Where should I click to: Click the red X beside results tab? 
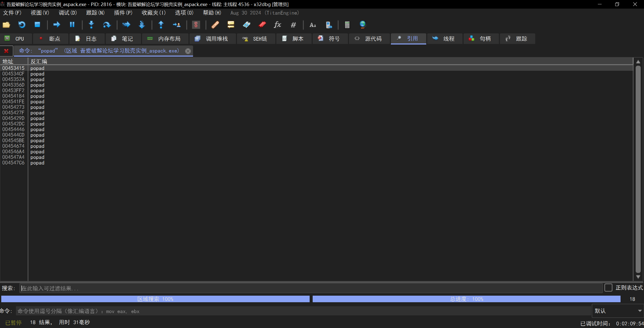6,51
